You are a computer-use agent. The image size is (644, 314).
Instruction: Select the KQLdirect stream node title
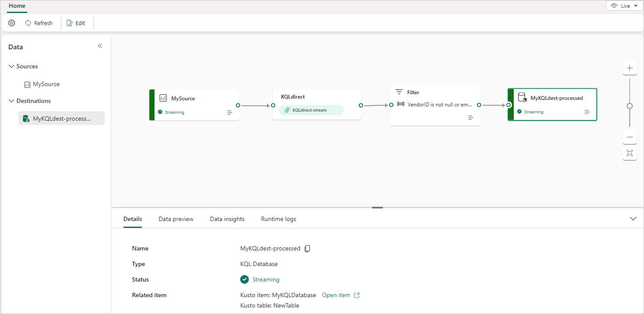pos(293,97)
